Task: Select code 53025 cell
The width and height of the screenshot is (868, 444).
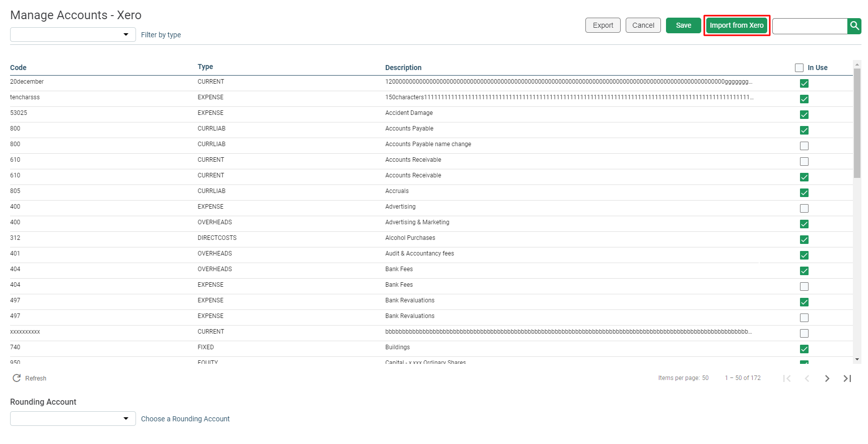Action: pos(19,113)
